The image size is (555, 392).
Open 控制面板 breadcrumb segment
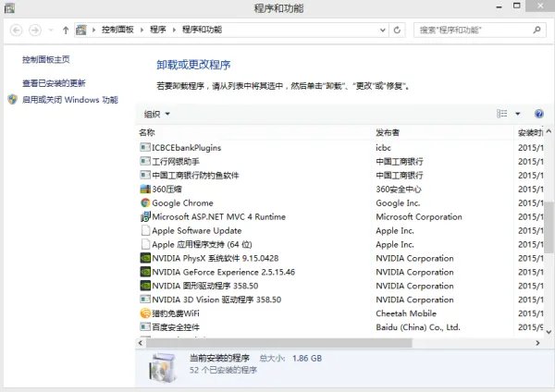coord(117,30)
